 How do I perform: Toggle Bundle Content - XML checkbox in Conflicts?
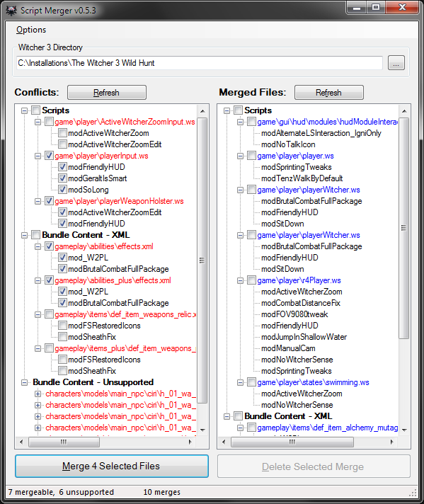35,235
